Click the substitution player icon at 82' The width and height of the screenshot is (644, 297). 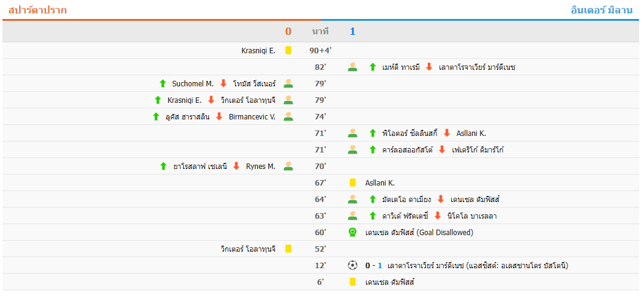352,67
